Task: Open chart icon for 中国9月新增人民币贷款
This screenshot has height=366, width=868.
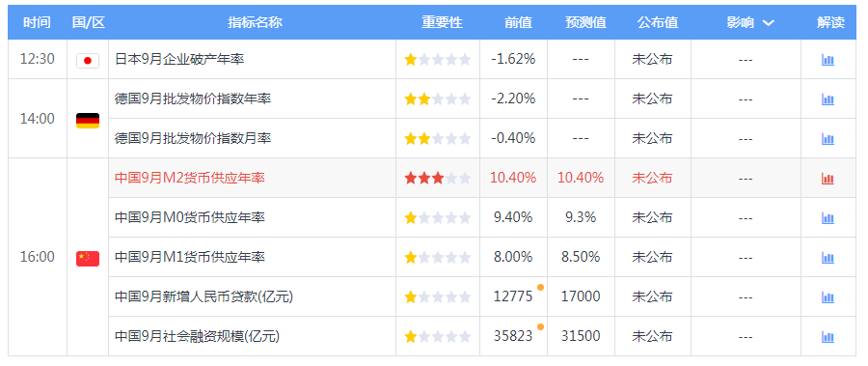Action: pyautogui.click(x=827, y=297)
